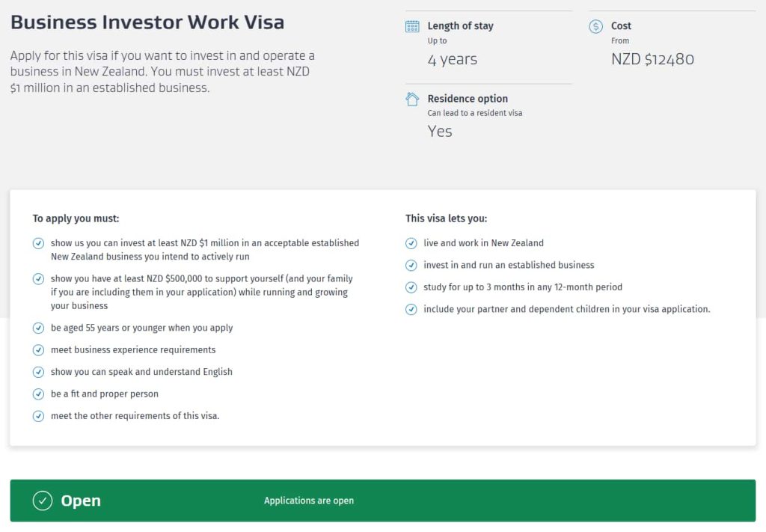This screenshot has width=766, height=532.
Task: Click check icon beside 'meet the other requirements of this visa'
Action: [39, 416]
